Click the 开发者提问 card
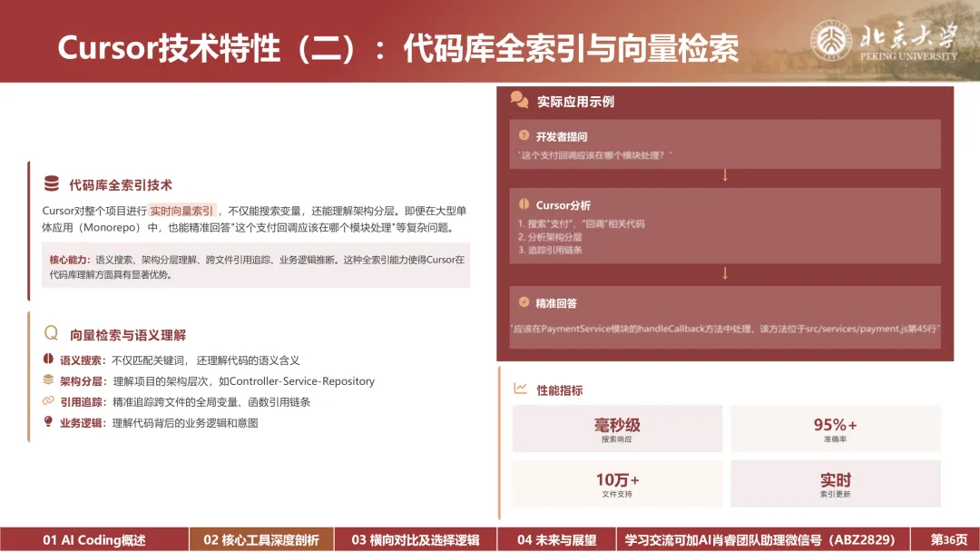 (x=725, y=144)
